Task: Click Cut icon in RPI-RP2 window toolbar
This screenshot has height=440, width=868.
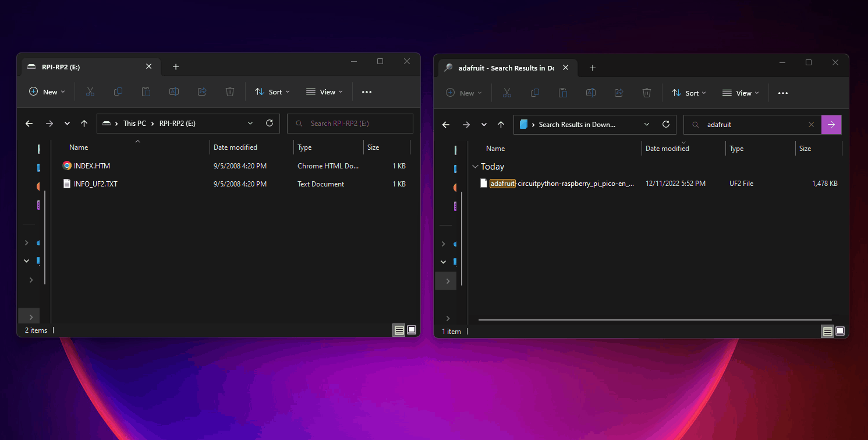Action: coord(90,91)
